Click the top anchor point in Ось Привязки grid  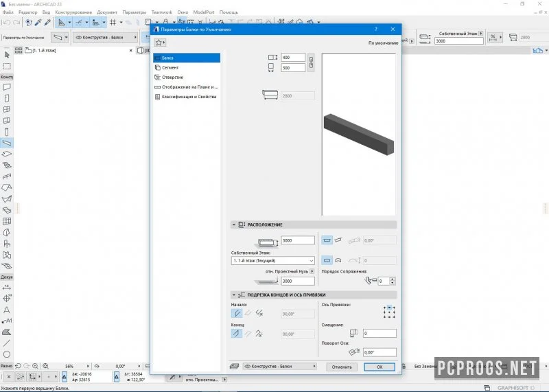tap(389, 308)
